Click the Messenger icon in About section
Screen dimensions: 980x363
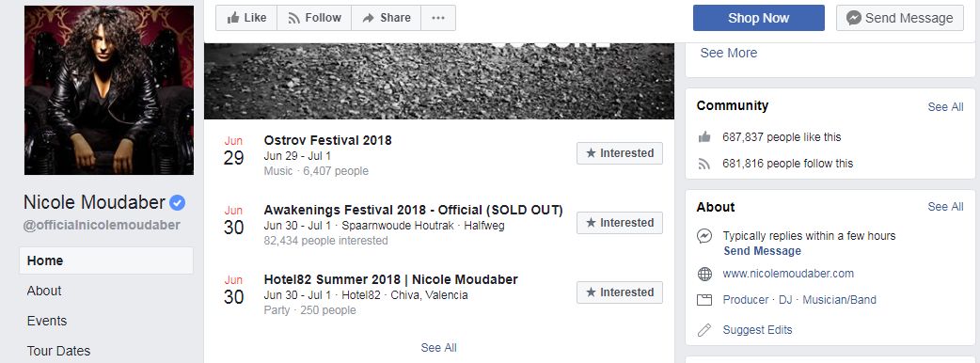tap(704, 236)
